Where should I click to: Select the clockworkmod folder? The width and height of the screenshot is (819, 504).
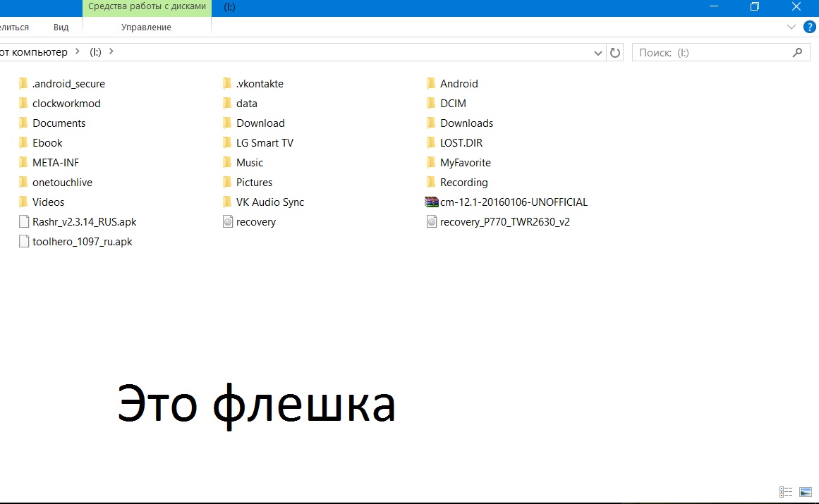coord(66,104)
